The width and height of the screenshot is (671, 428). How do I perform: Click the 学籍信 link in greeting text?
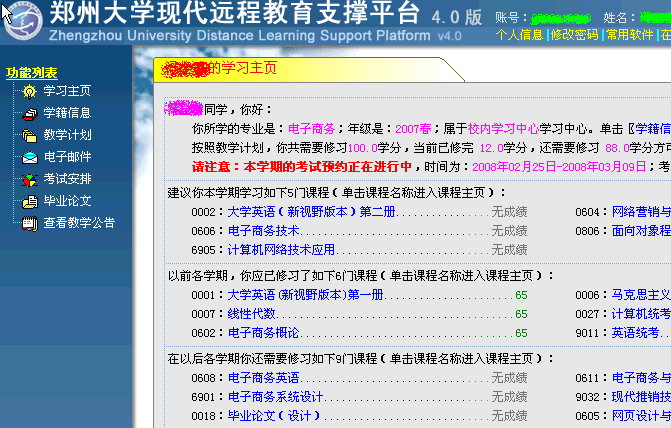point(653,129)
